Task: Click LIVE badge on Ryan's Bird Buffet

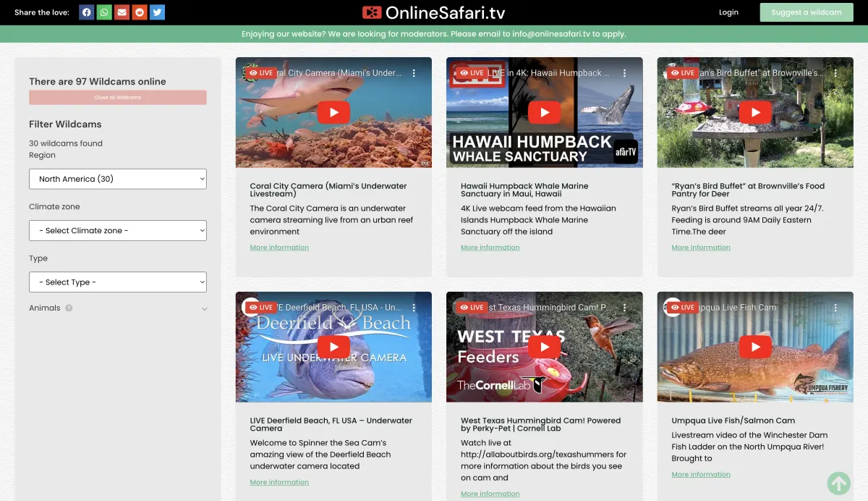Action: pos(682,73)
